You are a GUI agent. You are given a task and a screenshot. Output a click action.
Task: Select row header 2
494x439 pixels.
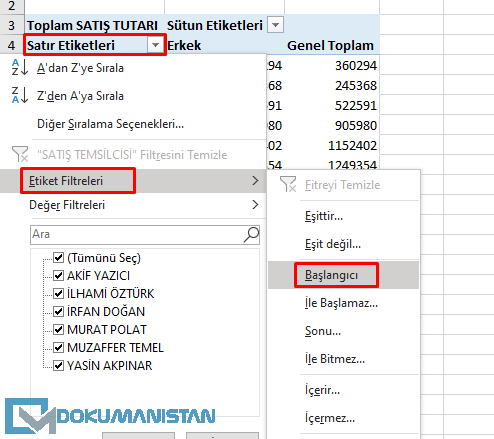pos(12,6)
